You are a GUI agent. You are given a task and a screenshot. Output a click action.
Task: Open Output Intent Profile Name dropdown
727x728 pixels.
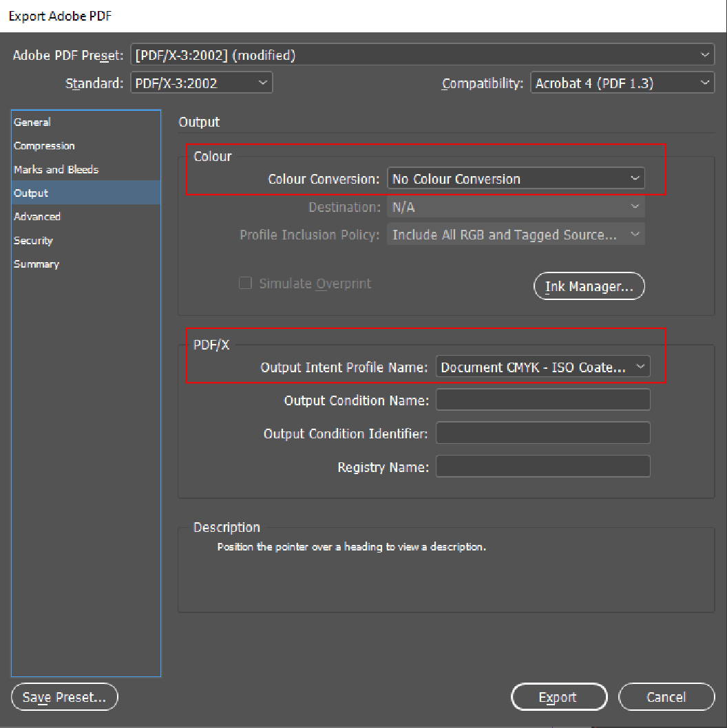[542, 367]
